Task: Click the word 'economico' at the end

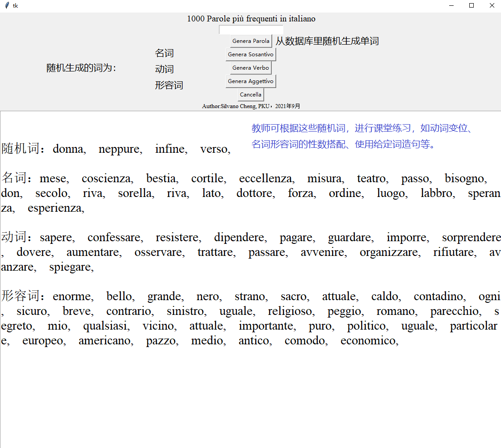Action: pos(368,341)
